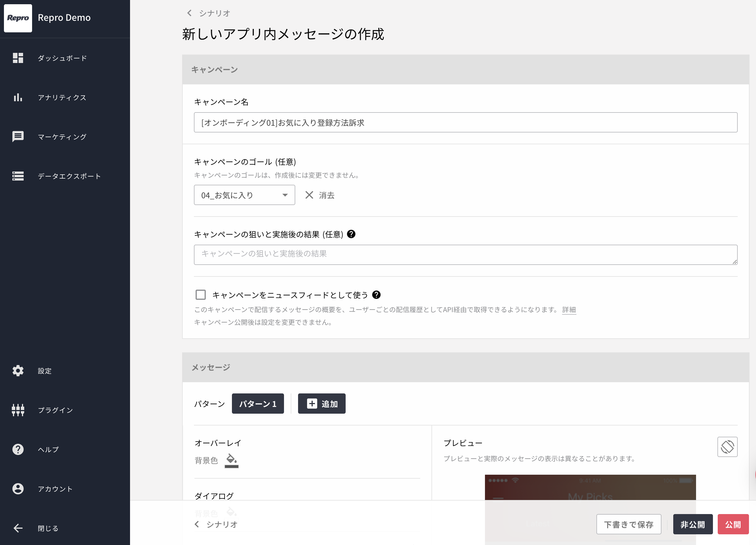
Task: Open the 詳細 link
Action: click(x=569, y=309)
